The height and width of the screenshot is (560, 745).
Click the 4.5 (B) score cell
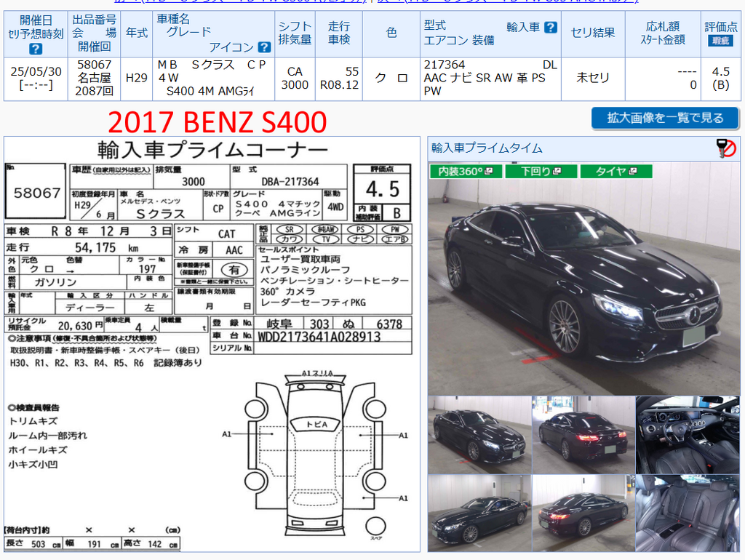pyautogui.click(x=721, y=79)
